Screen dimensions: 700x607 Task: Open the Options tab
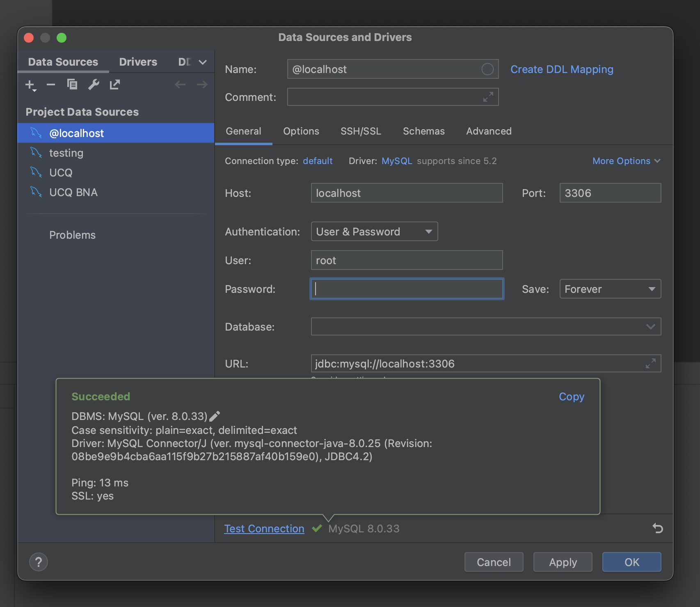pos(301,131)
